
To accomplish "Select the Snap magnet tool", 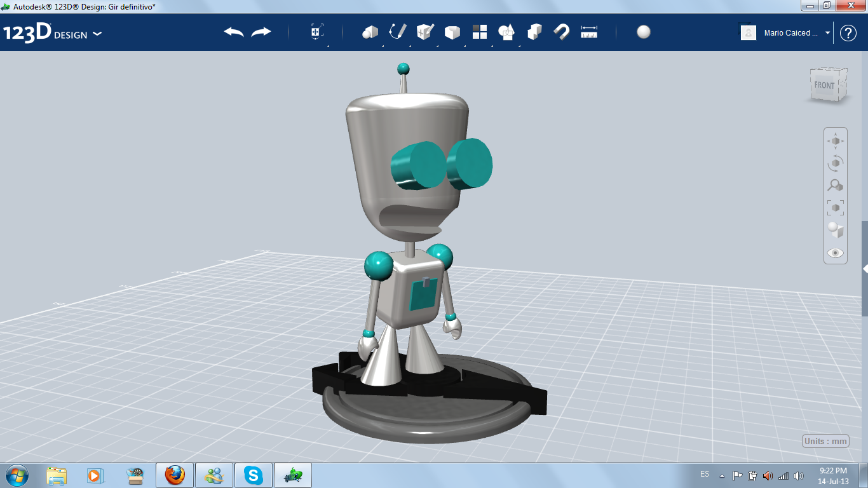I will [x=562, y=32].
